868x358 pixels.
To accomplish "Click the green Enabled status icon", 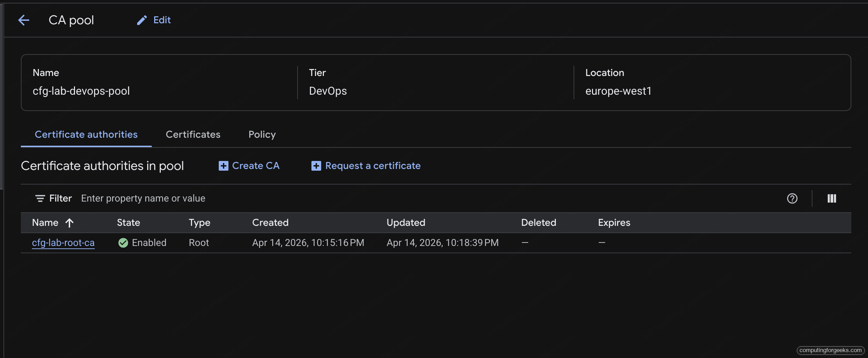I will coord(124,242).
